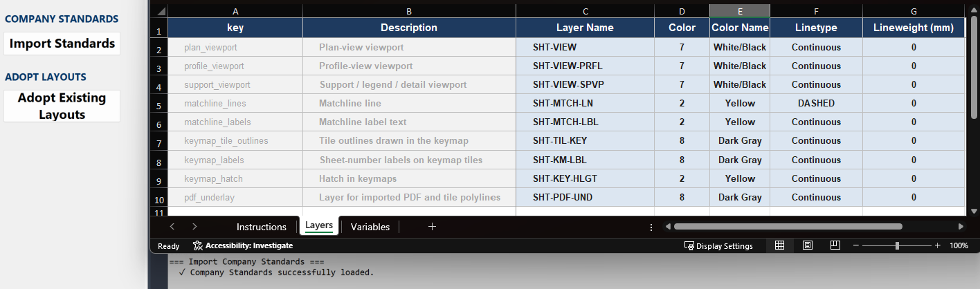Click horizontal scrollbar left arrow

tap(667, 227)
